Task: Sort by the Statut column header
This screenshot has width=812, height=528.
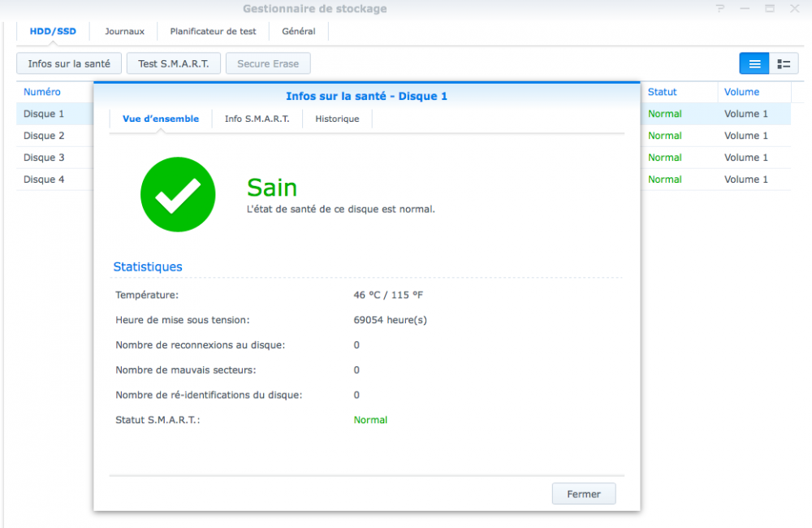Action: click(x=663, y=92)
